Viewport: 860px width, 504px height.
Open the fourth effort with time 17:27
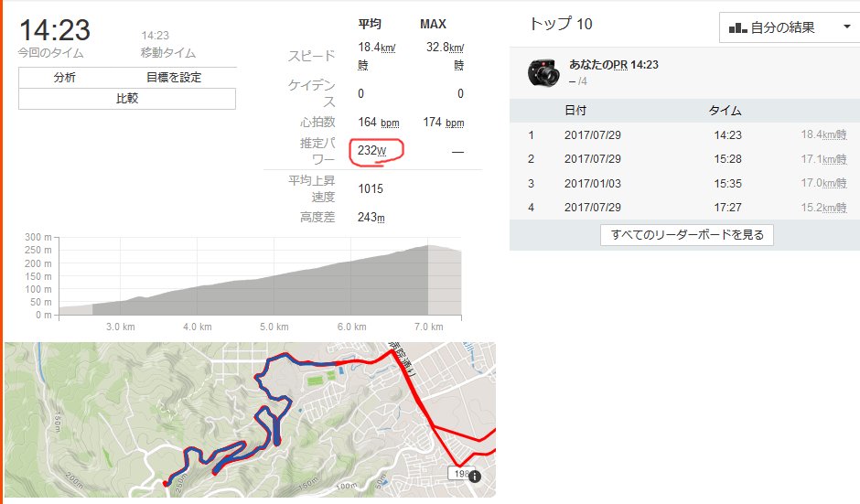coord(684,208)
